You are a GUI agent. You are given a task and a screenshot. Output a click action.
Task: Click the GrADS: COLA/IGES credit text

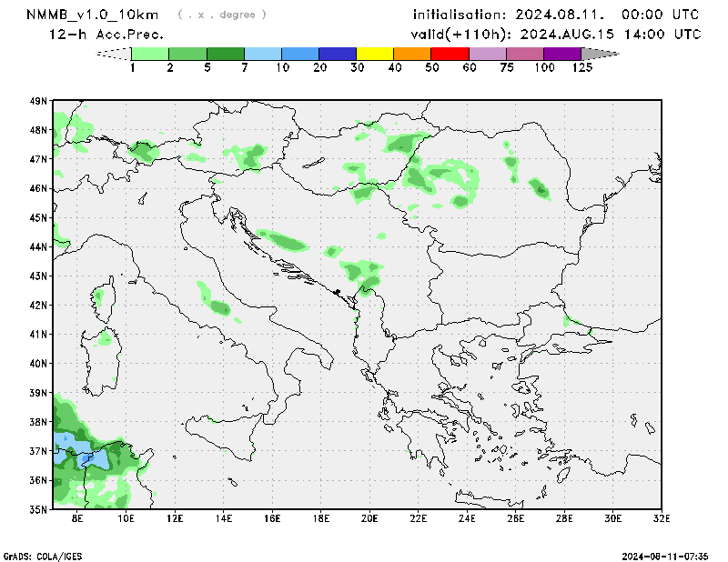pos(39,555)
